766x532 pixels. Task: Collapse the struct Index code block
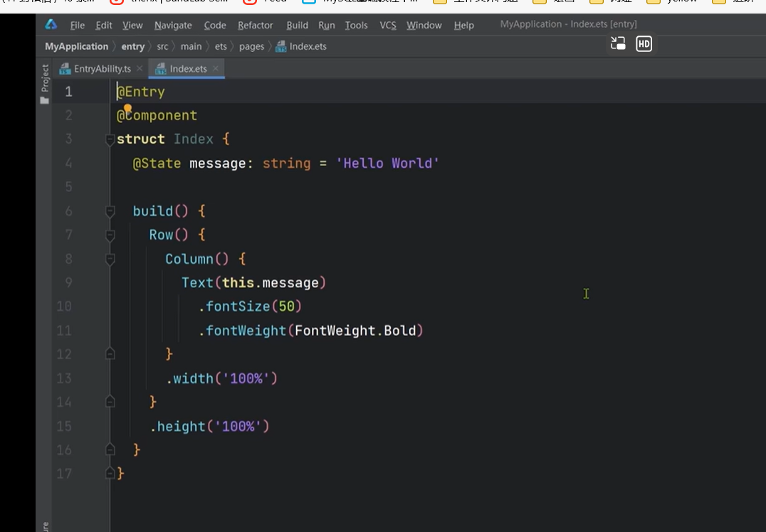(x=110, y=140)
